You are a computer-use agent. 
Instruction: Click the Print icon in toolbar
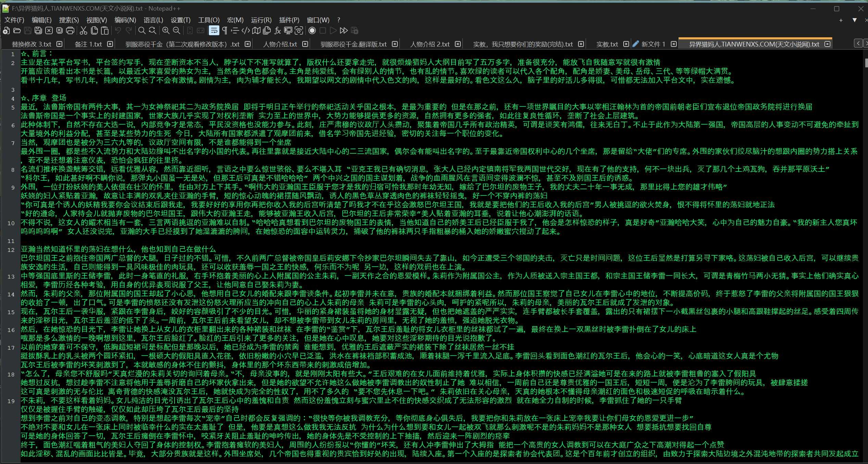(70, 31)
